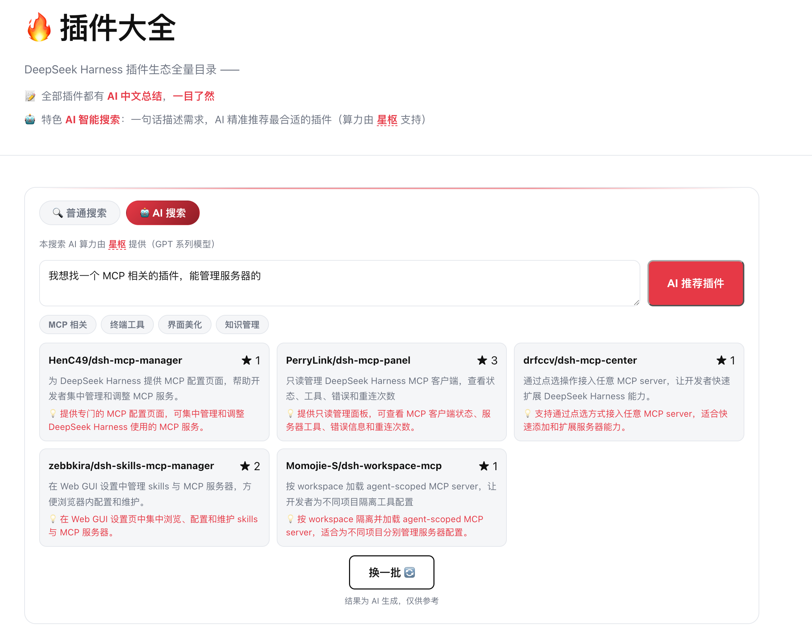This screenshot has height=644, width=812.
Task: Click star icon on PerryLink/dsh-mcp-panel card
Action: coord(482,360)
